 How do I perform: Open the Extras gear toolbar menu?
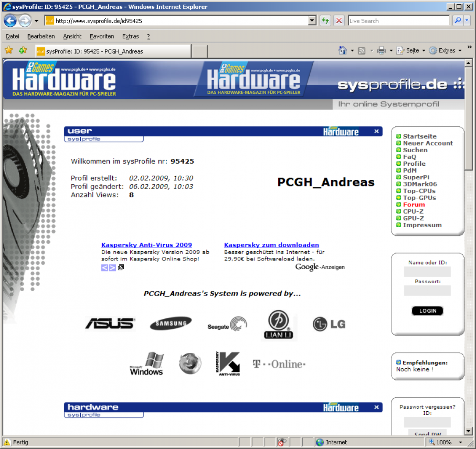tap(445, 50)
